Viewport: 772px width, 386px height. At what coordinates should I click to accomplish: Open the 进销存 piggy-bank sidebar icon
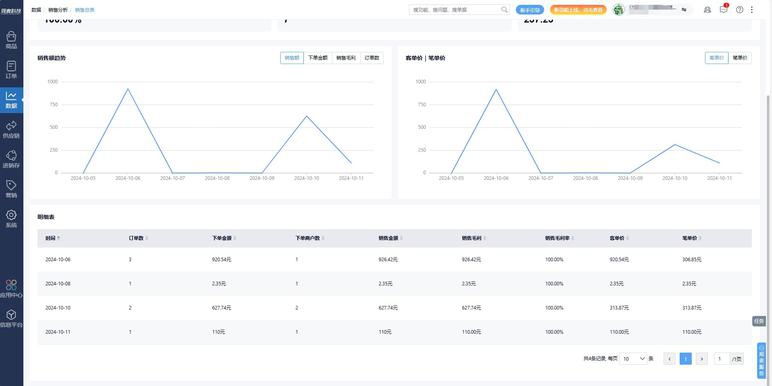tap(11, 159)
